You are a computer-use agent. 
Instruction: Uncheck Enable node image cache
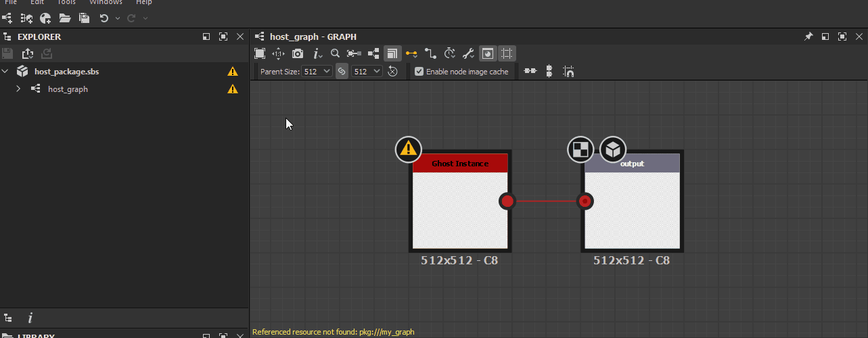[x=419, y=71]
